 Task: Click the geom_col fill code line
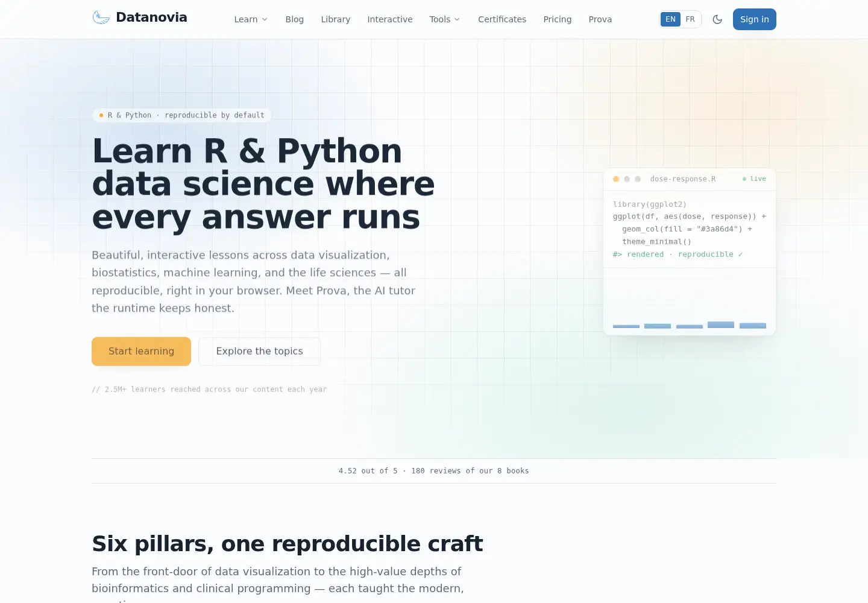pos(687,229)
